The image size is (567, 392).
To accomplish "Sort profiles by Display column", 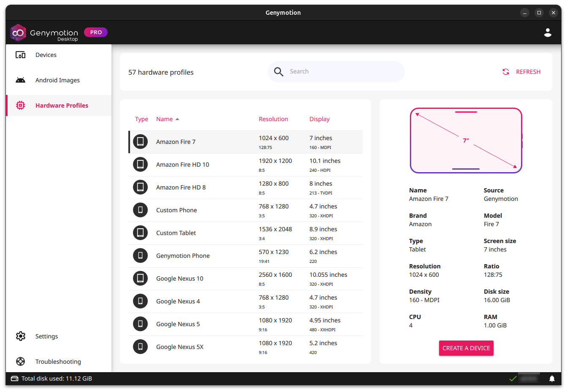I will [319, 119].
